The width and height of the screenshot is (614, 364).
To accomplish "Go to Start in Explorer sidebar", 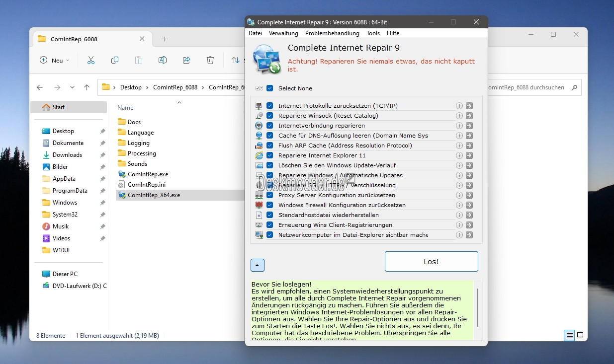I will click(x=69, y=107).
